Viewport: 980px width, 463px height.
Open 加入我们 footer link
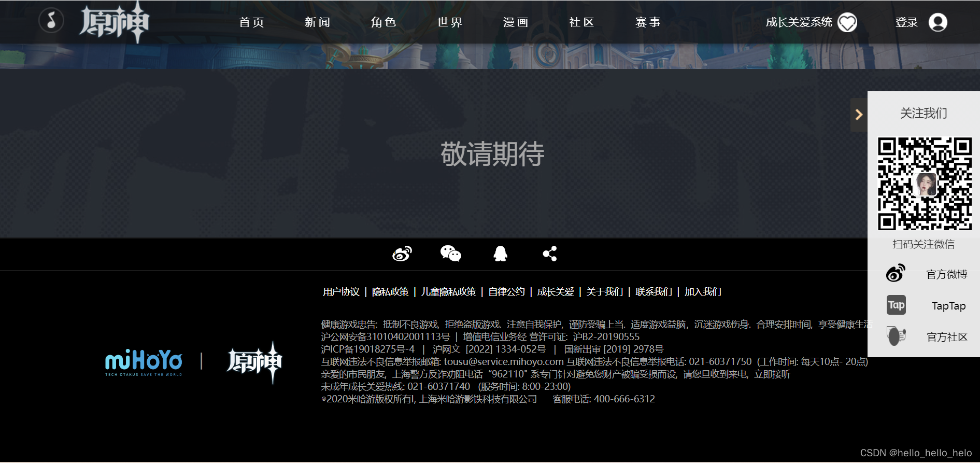coord(703,292)
